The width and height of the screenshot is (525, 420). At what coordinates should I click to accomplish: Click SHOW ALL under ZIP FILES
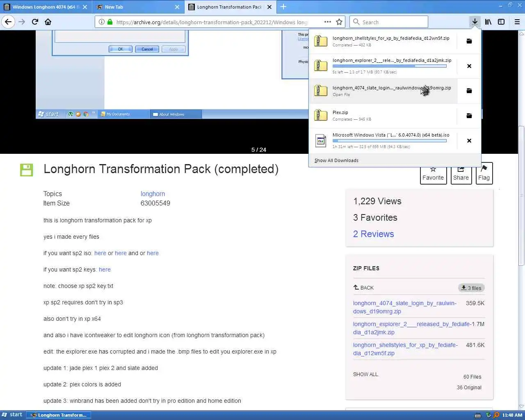[x=365, y=374]
